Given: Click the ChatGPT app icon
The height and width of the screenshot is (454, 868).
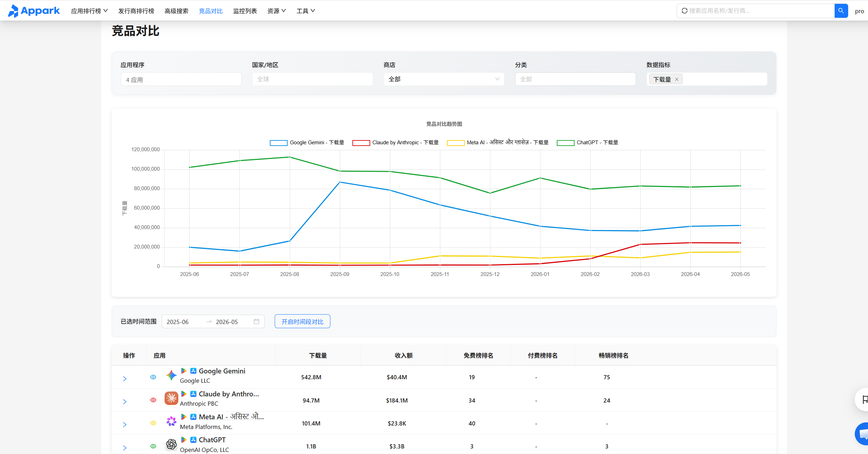Looking at the screenshot, I should [171, 444].
